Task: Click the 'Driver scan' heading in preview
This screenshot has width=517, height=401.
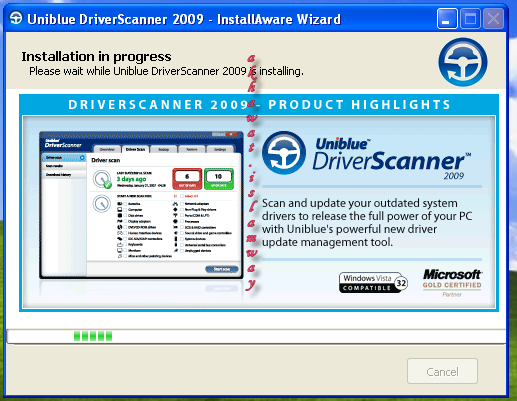Action: [106, 160]
